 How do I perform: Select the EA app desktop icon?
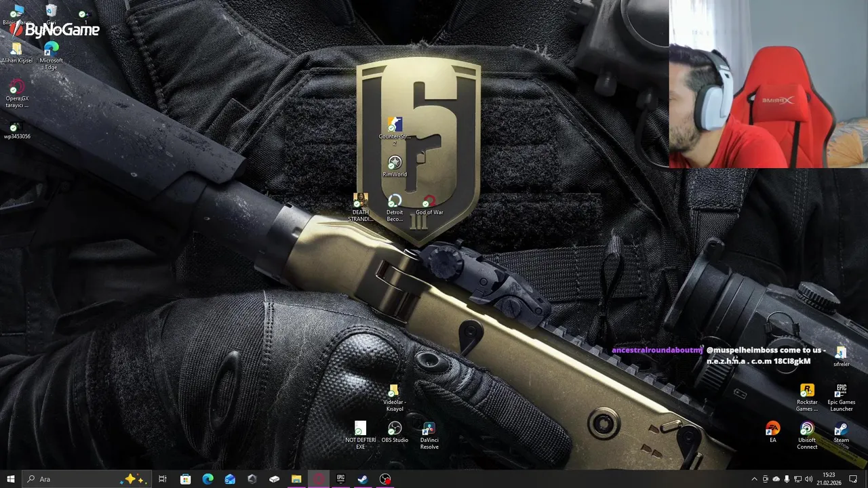point(772,432)
